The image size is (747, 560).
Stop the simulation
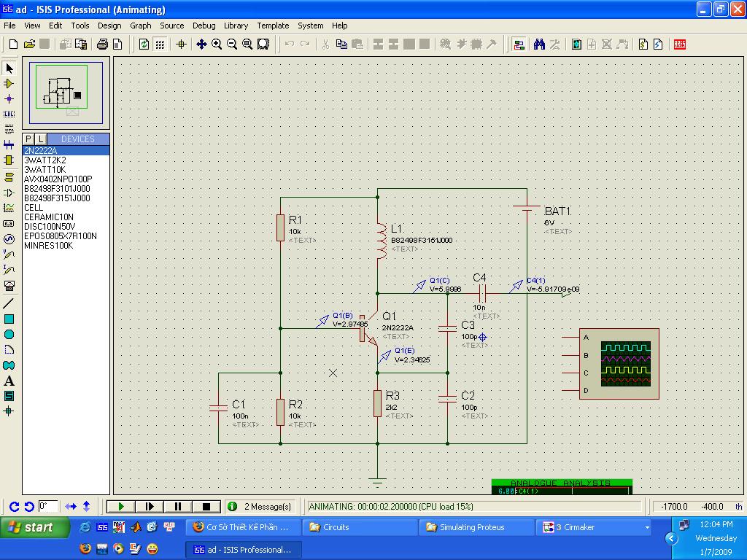click(206, 506)
